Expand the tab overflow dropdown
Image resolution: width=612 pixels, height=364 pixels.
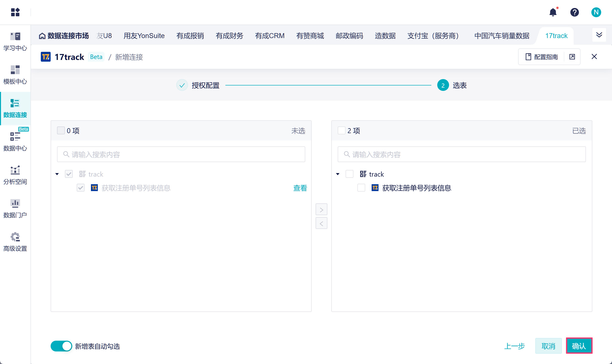point(599,35)
